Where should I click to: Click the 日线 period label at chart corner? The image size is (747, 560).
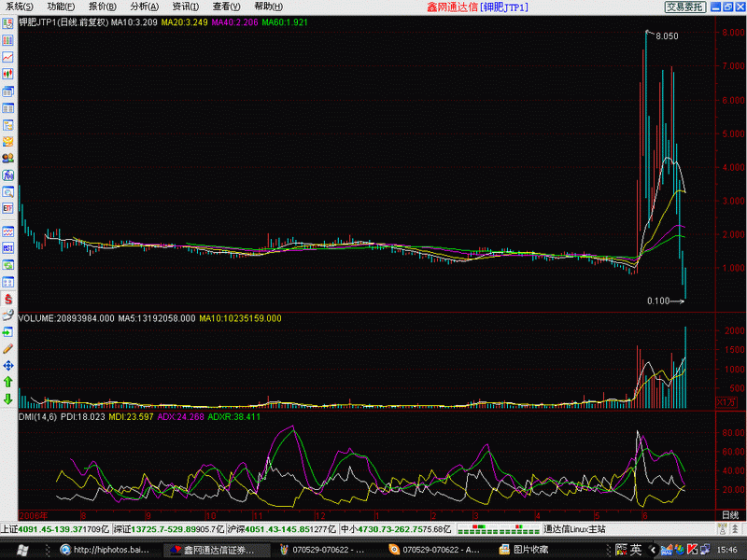click(x=730, y=515)
